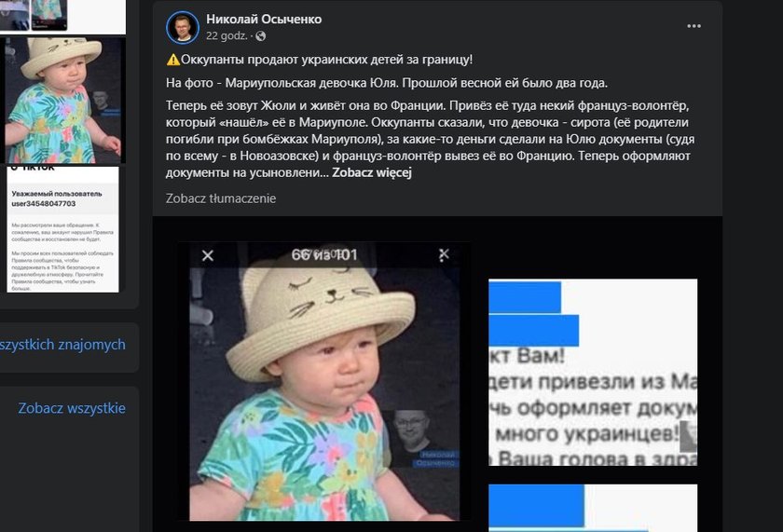Open the baby in cat hat post photo
Viewport: 783px width, 532px height.
pyautogui.click(x=324, y=381)
